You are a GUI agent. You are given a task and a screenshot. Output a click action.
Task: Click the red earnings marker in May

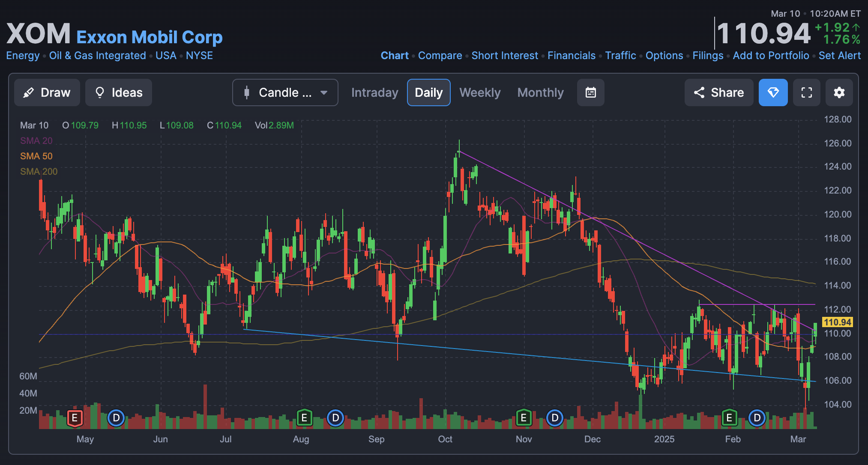click(75, 417)
